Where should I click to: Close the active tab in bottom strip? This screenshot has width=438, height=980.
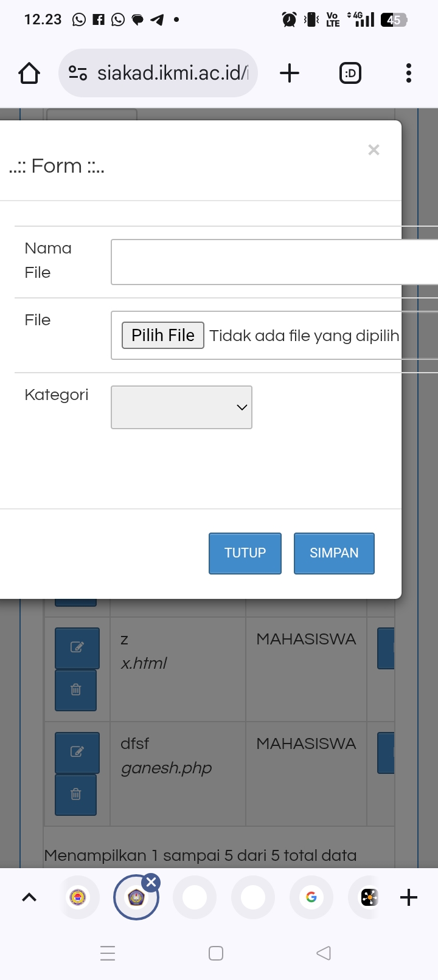coord(151,882)
